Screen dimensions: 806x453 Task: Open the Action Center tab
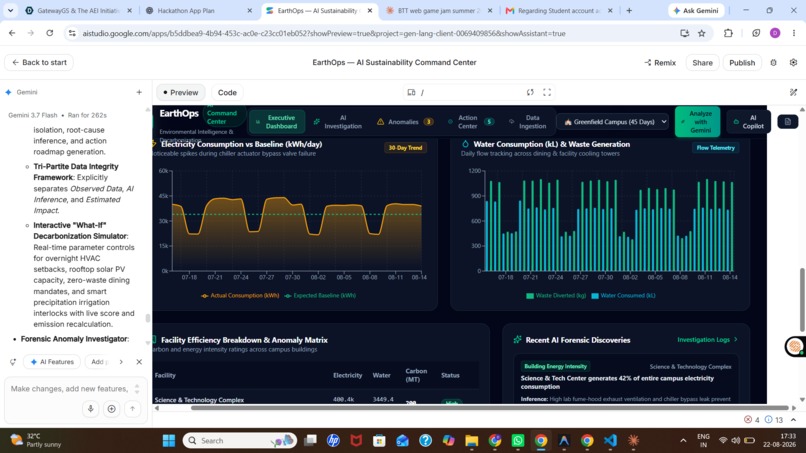tap(470, 122)
